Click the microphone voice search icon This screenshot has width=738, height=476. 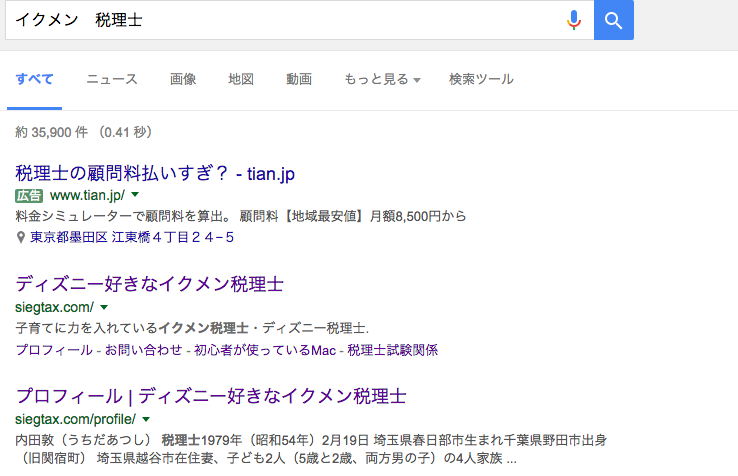(574, 20)
